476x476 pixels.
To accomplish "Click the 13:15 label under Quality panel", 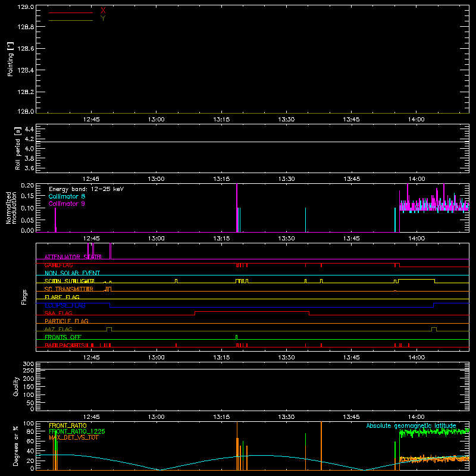I will pyautogui.click(x=221, y=417).
